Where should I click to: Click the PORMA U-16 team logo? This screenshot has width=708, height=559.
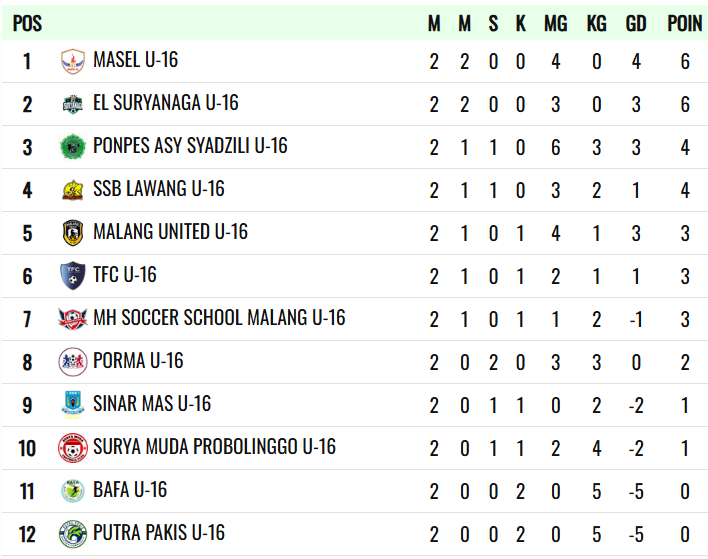[x=73, y=362]
